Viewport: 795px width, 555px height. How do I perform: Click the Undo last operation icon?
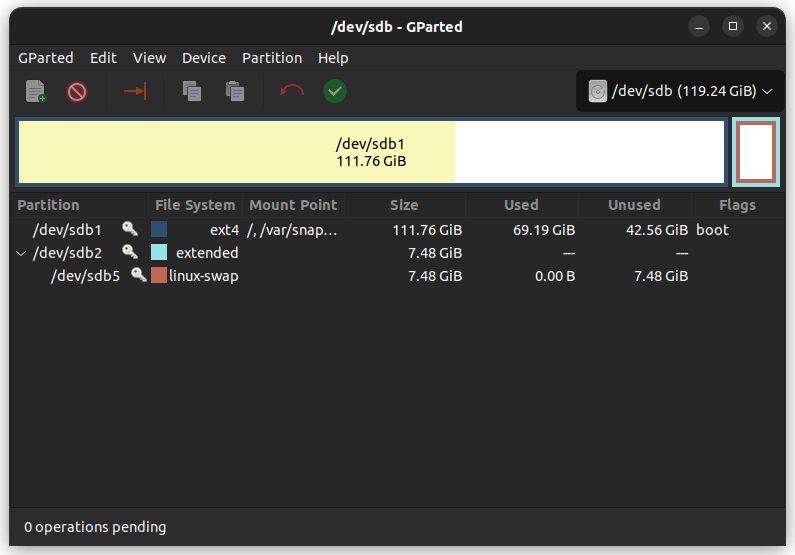pyautogui.click(x=292, y=92)
